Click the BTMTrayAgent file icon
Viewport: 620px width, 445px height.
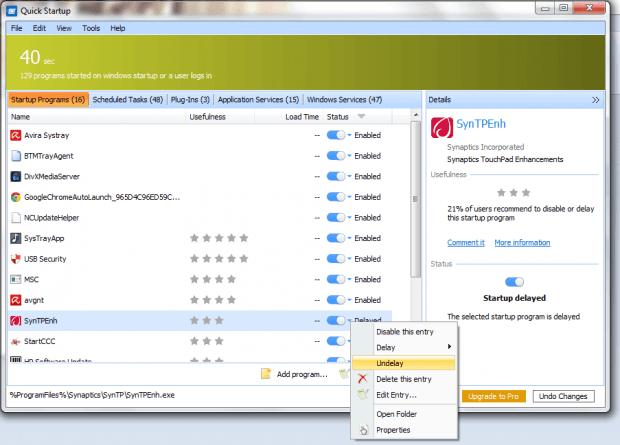tap(15, 156)
